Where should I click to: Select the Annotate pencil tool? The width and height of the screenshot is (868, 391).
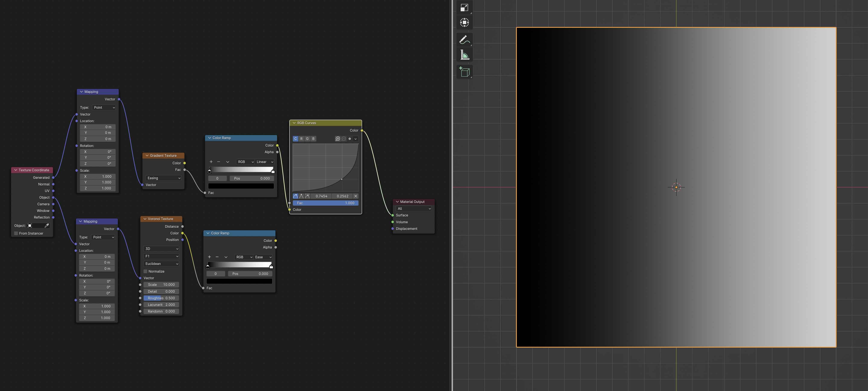coord(464,40)
